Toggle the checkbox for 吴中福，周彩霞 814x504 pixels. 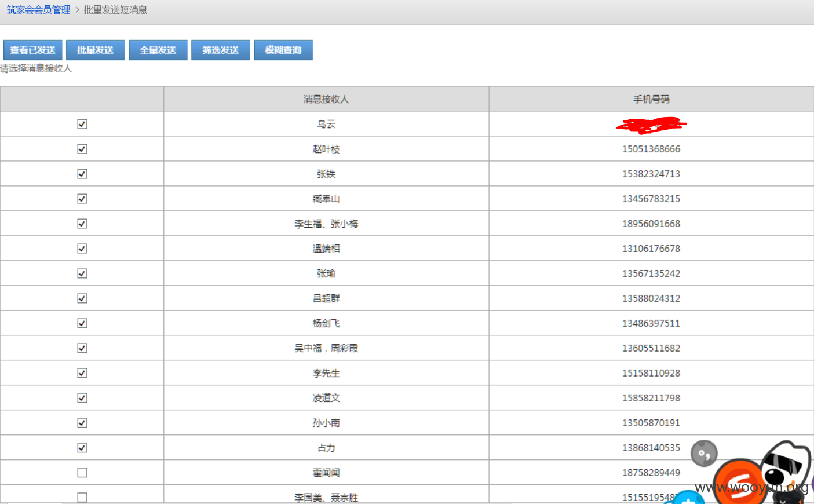click(82, 348)
